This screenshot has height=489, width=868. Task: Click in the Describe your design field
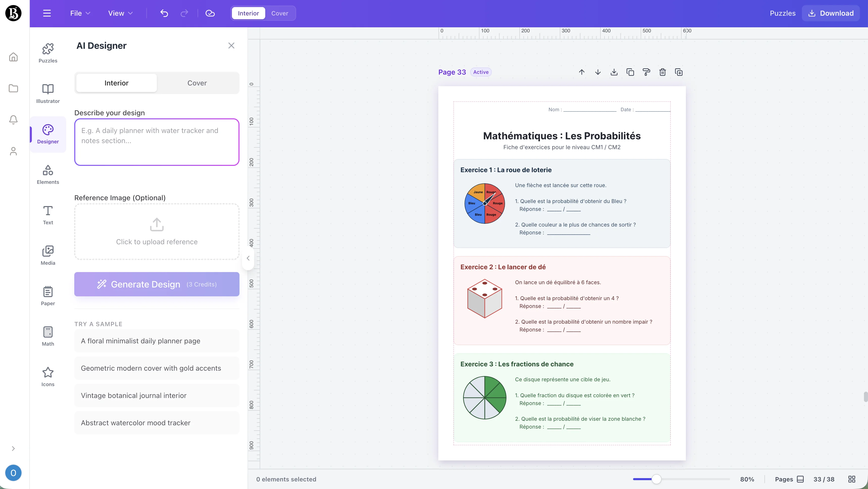[157, 142]
